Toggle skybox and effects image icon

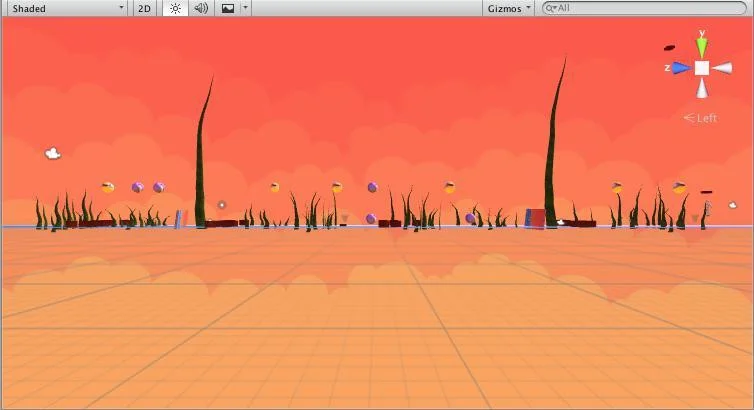[228, 8]
